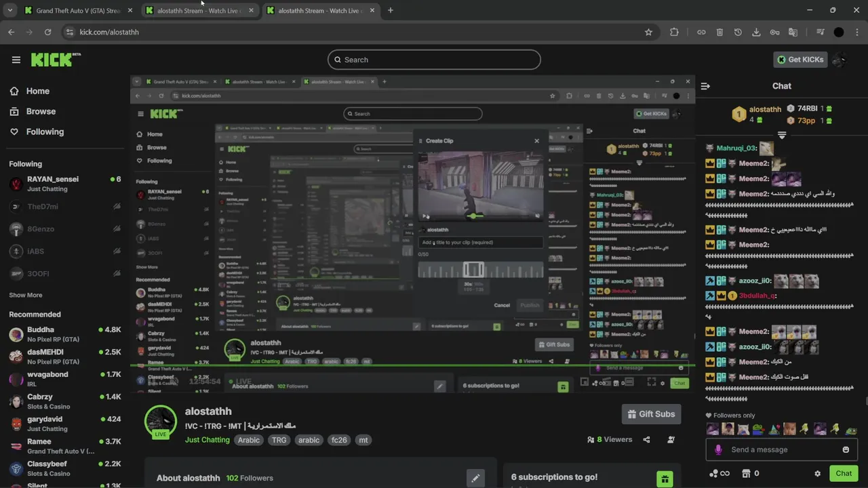Open recommended channel wvagabond
This screenshot has height=488, width=868.
tap(65, 379)
